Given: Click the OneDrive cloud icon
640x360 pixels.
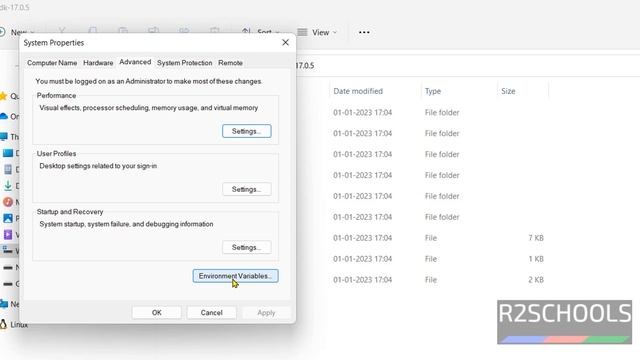Looking at the screenshot, I should (4, 116).
